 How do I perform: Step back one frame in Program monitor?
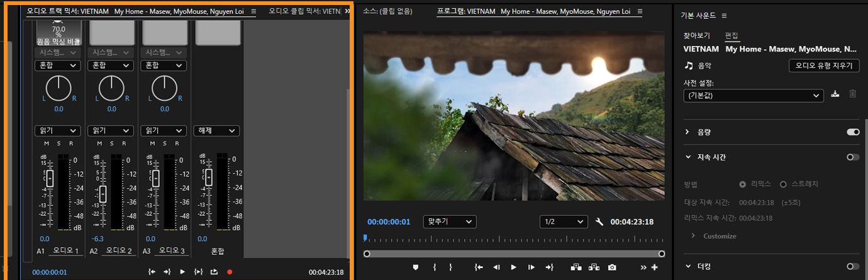point(496,267)
